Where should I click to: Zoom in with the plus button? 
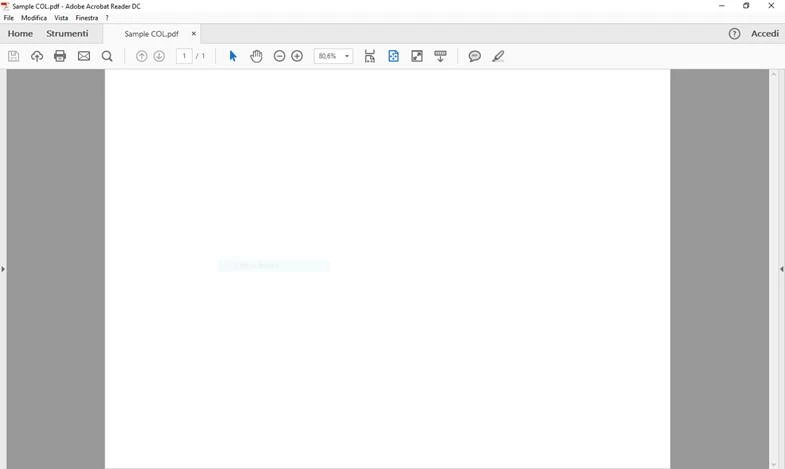pos(297,56)
